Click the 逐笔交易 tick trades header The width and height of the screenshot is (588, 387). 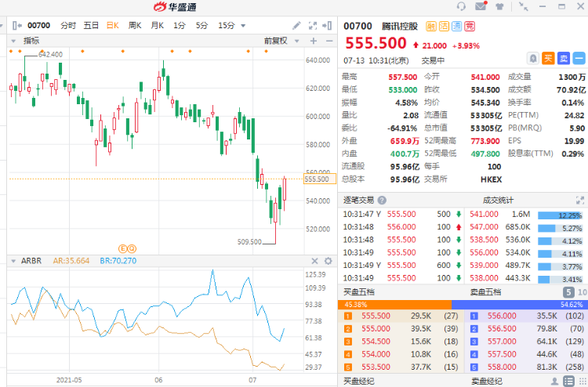[x=358, y=201]
